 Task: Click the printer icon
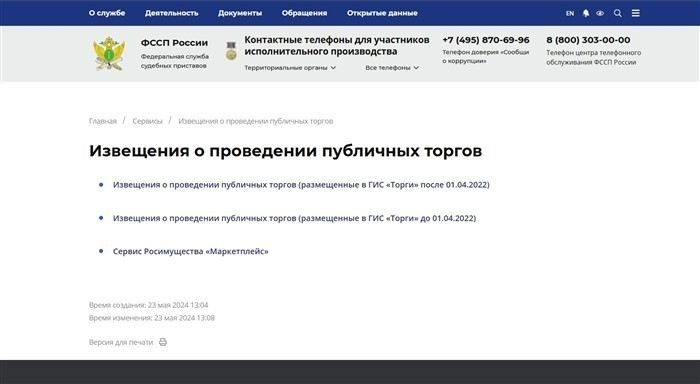click(x=163, y=342)
